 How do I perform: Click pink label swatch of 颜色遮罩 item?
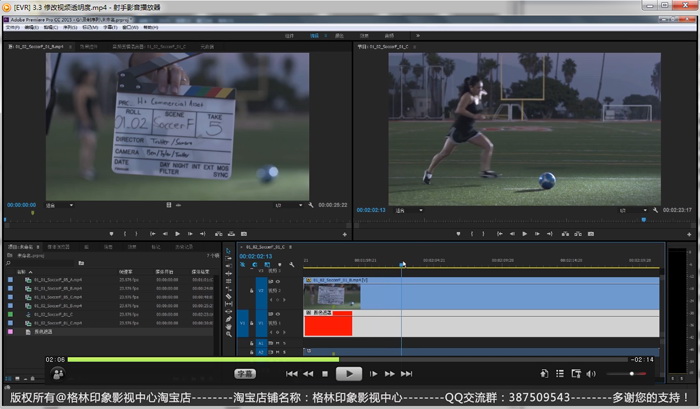point(10,332)
